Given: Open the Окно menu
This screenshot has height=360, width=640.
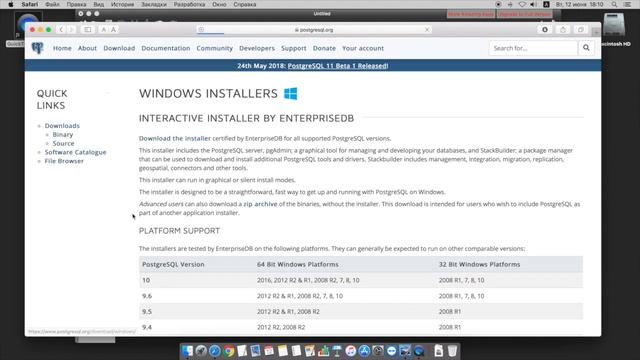Looking at the screenshot, I should coord(219,4).
